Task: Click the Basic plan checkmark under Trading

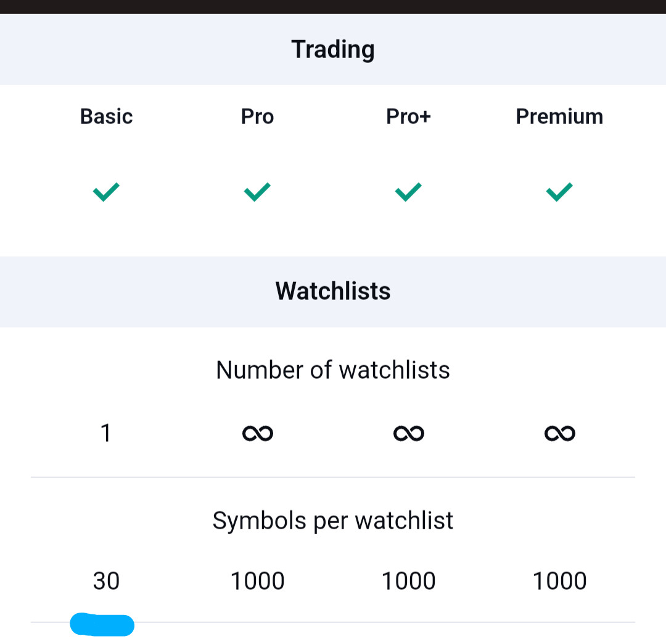Action: [x=106, y=192]
